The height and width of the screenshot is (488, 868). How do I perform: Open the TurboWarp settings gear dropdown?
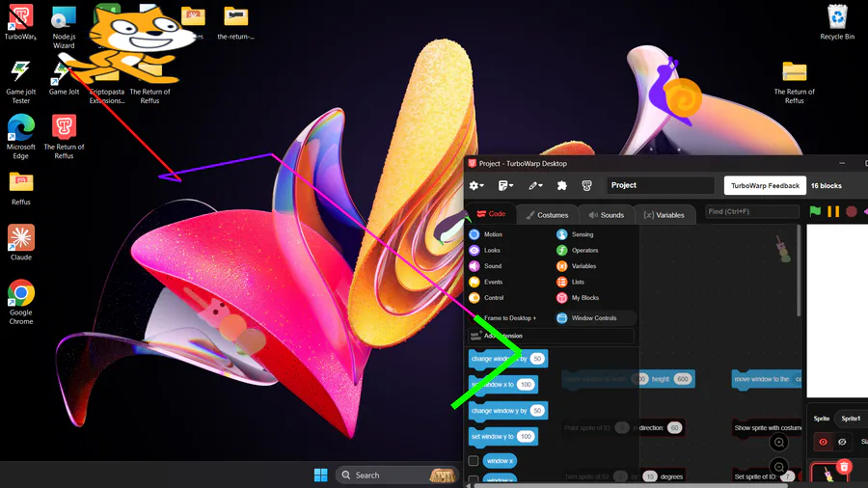point(476,185)
